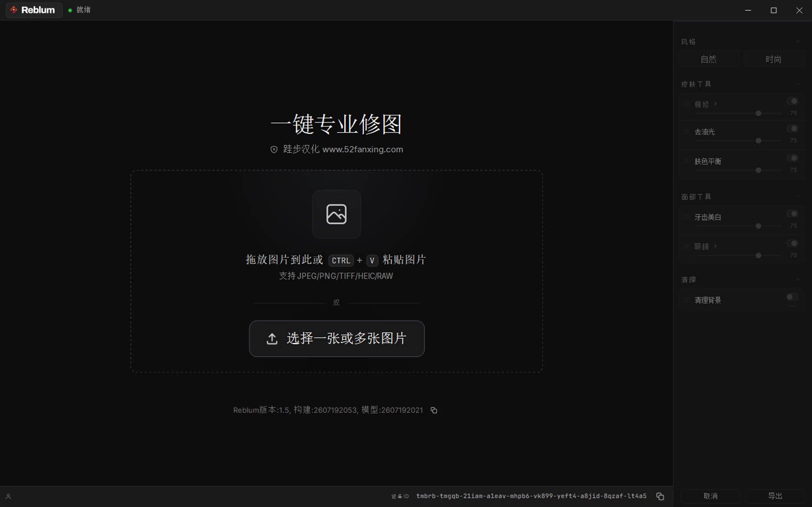The width and height of the screenshot is (812, 507).
Task: Enable the 肤色平衡 switch
Action: click(x=793, y=158)
